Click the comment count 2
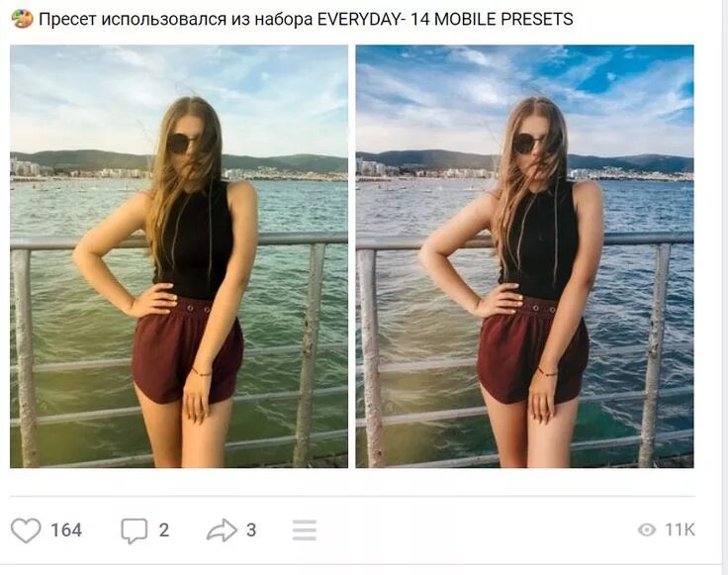The image size is (728, 575). (164, 529)
